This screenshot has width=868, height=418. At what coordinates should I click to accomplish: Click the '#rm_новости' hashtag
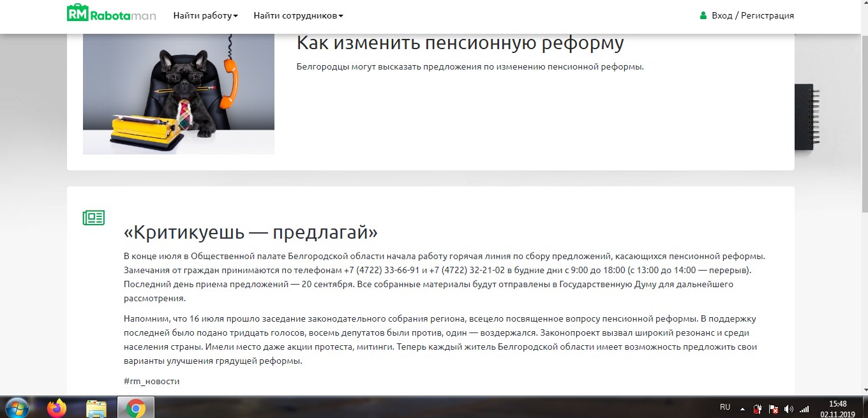click(152, 381)
